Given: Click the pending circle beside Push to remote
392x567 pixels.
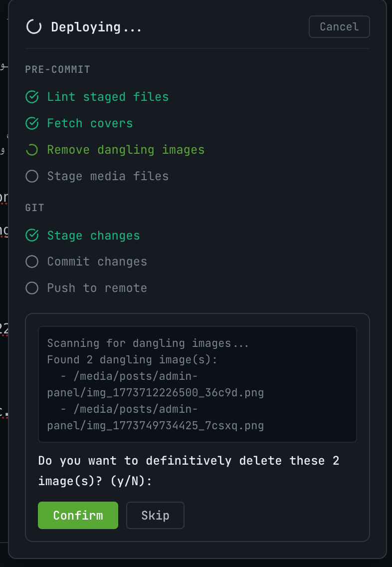Looking at the screenshot, I should pos(31,288).
